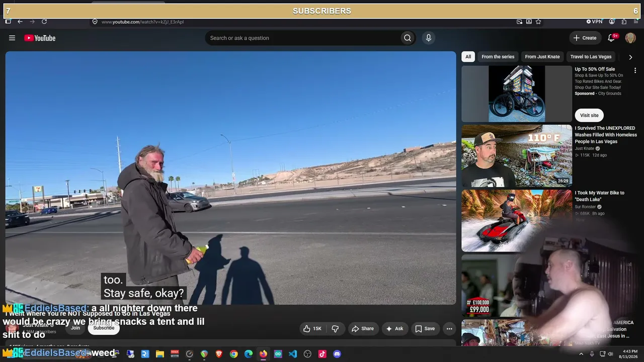
Task: Expand the system tray hidden icons
Action: (x=581, y=354)
